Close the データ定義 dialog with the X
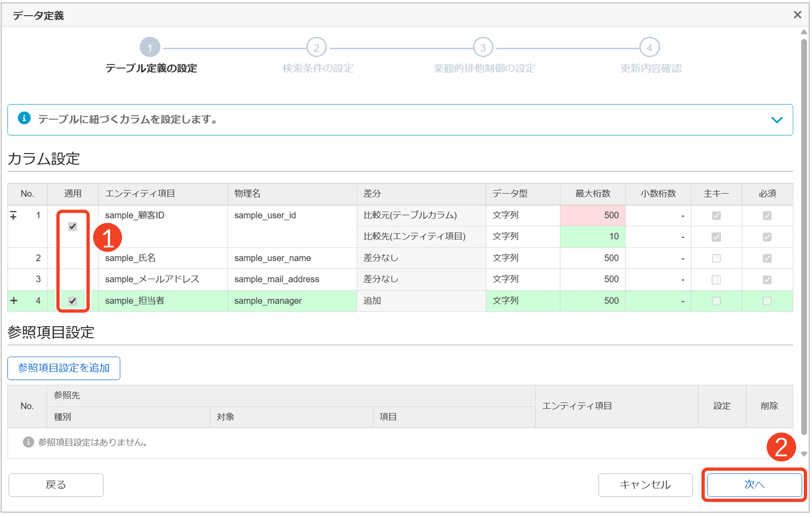The height and width of the screenshot is (517, 812). [x=797, y=15]
